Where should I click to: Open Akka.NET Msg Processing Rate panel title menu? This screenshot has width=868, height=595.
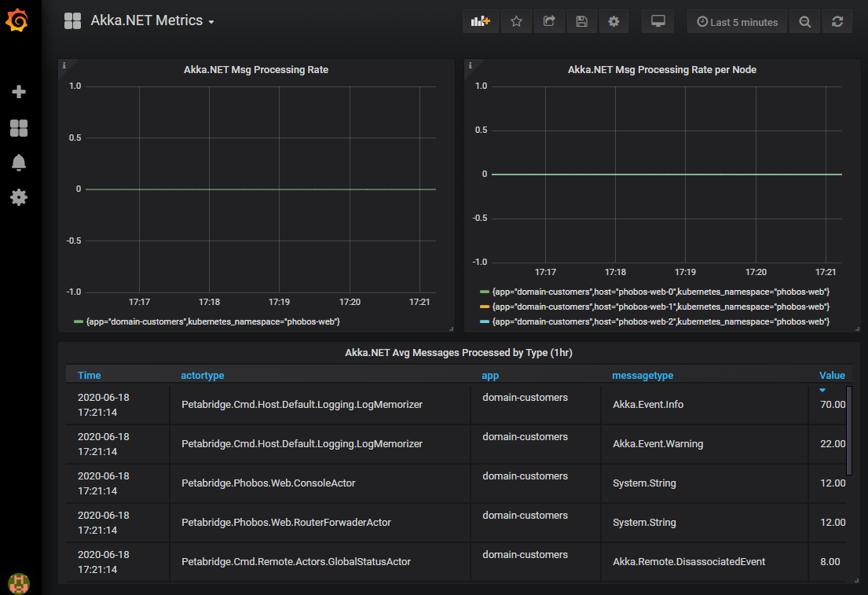[256, 70]
